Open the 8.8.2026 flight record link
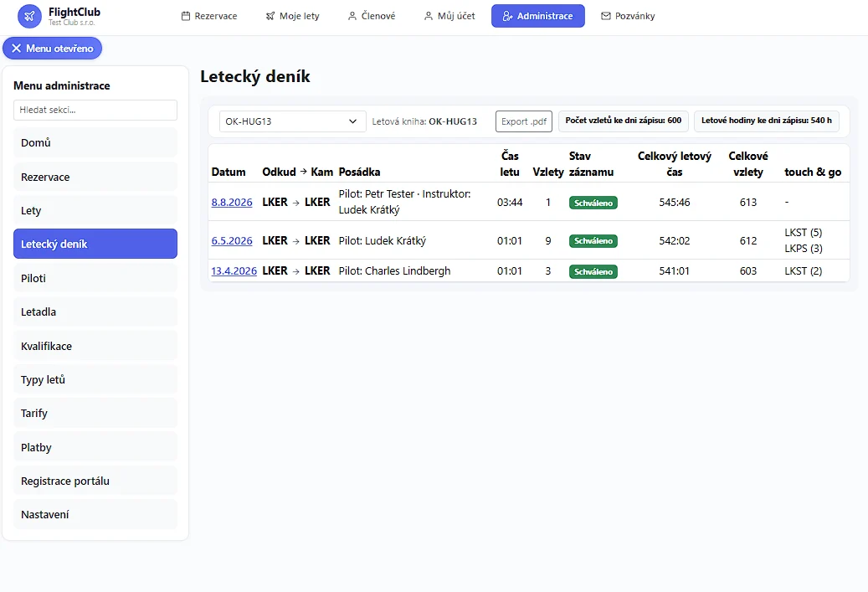 click(232, 202)
